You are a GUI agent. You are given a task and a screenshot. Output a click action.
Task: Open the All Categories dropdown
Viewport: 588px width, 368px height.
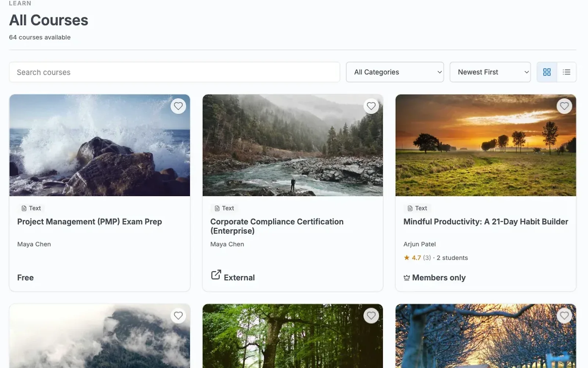pyautogui.click(x=395, y=72)
